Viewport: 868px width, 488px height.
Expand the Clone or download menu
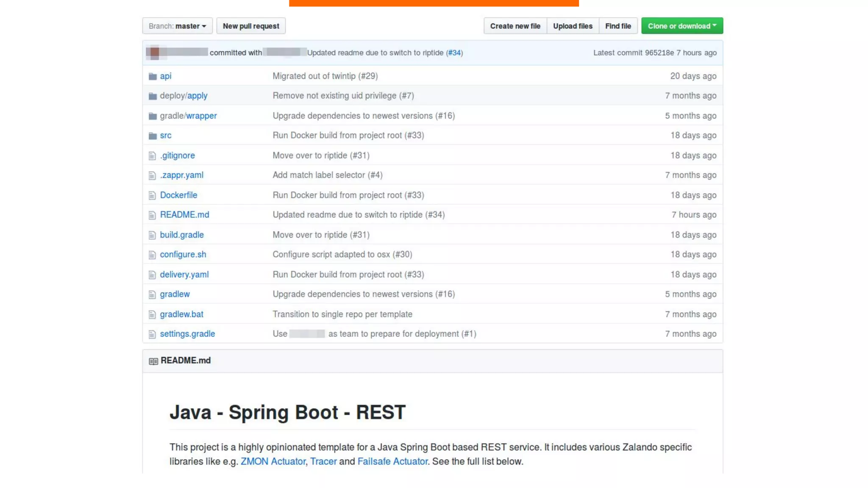(x=682, y=26)
